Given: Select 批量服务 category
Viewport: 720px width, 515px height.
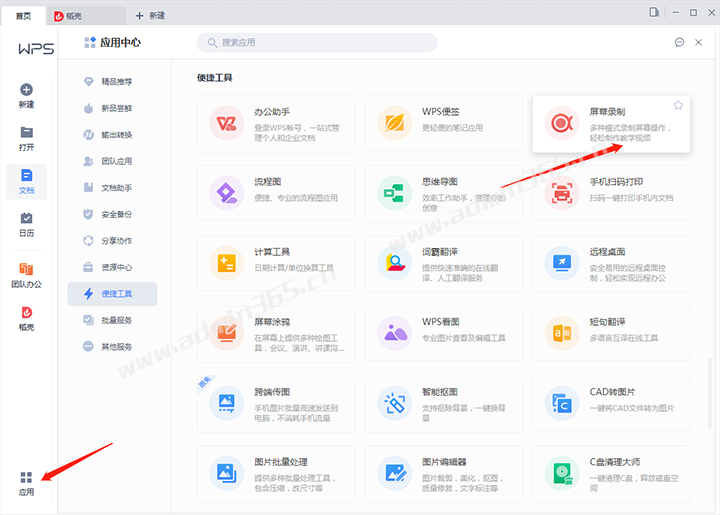Looking at the screenshot, I should click(x=112, y=320).
